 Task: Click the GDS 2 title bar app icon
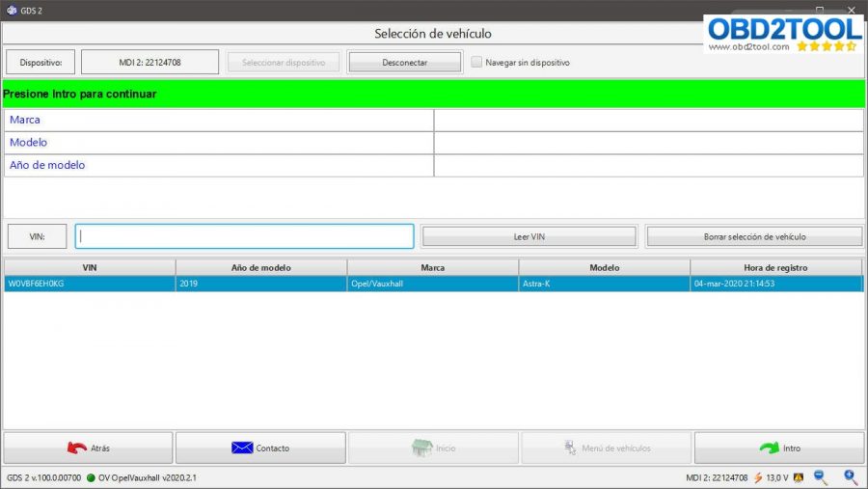[12, 10]
